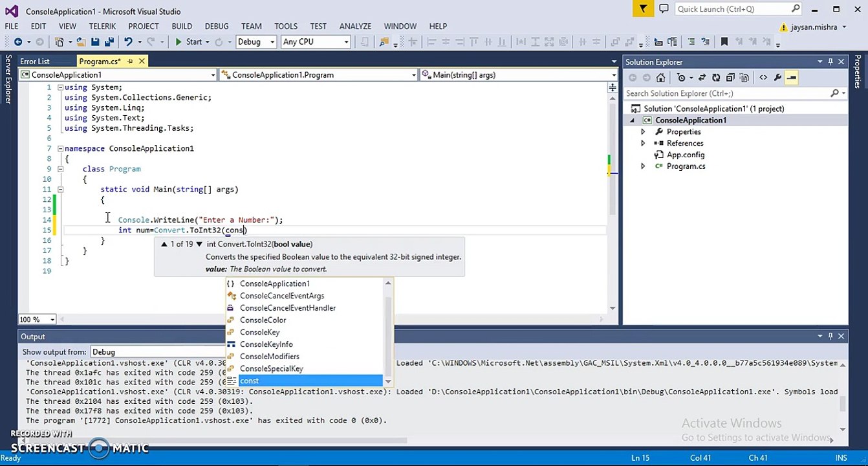Screen dimensions: 868x466
Task: Click the Save All toolbar icon
Action: (x=108, y=42)
